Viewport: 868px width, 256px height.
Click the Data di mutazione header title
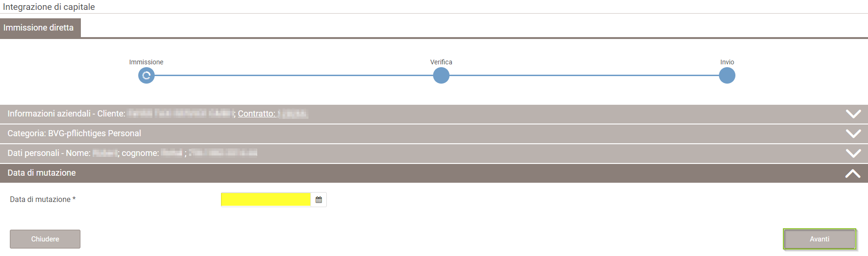click(41, 173)
